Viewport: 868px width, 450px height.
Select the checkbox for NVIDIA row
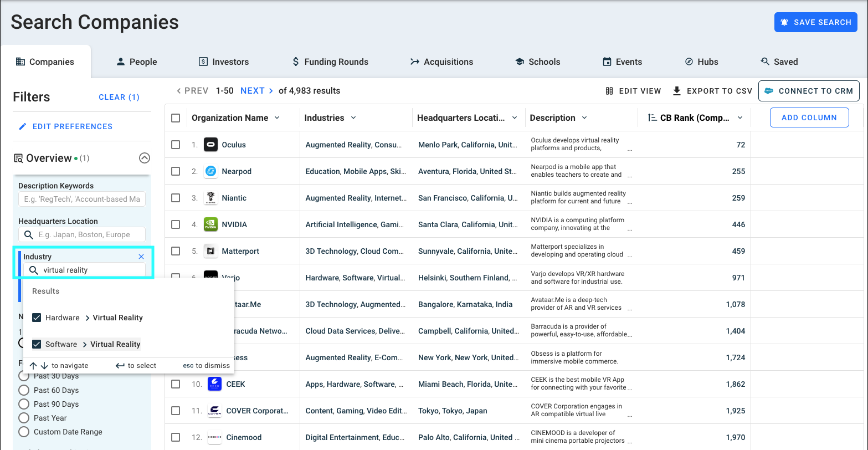pyautogui.click(x=176, y=224)
